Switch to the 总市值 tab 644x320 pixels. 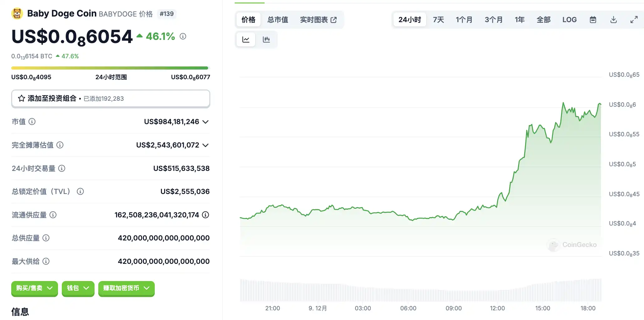(x=278, y=20)
